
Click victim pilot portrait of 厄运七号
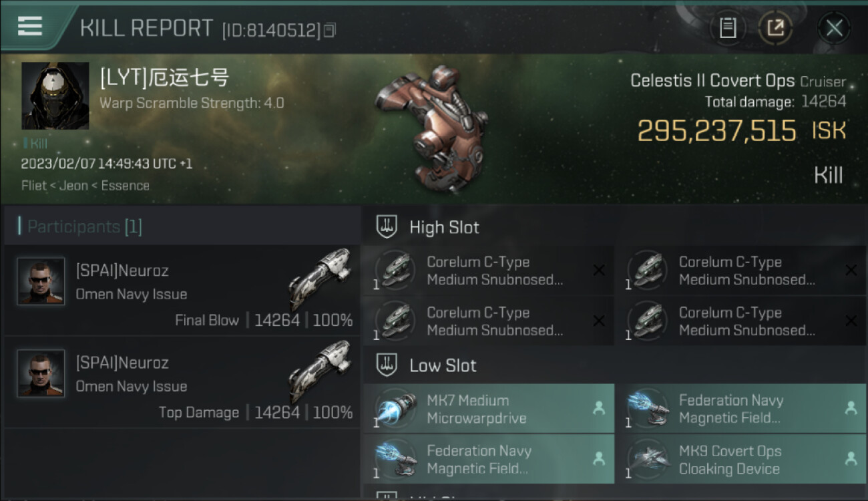coord(55,96)
